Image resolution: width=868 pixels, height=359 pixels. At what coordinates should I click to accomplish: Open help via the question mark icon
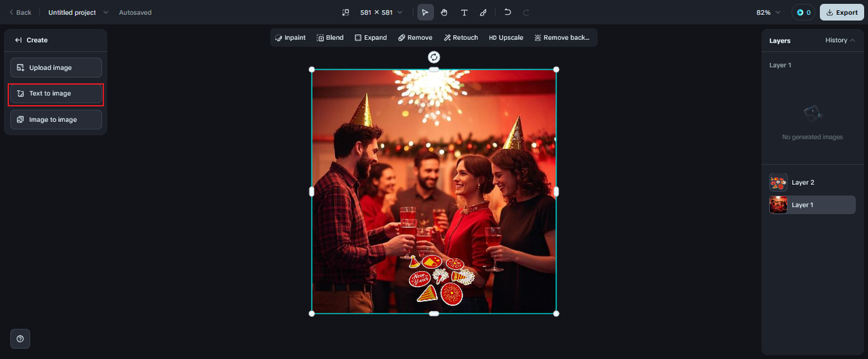20,339
